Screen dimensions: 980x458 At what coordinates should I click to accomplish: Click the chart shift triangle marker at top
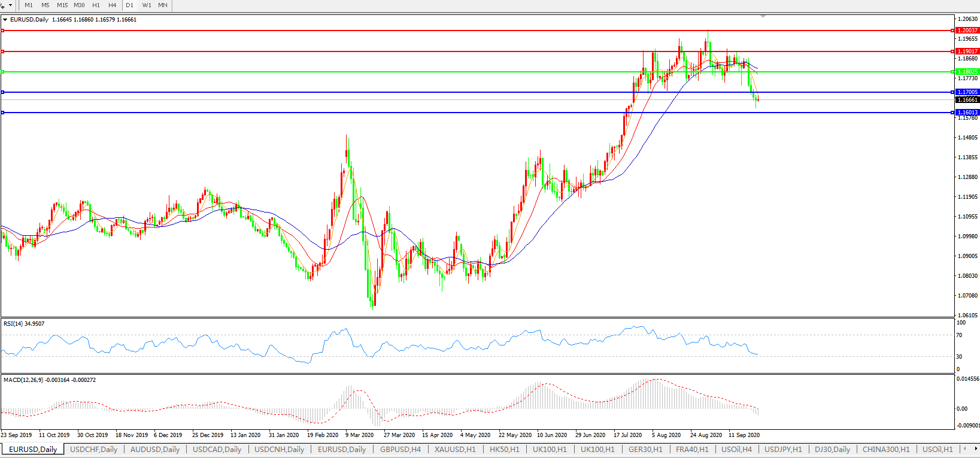point(763,17)
